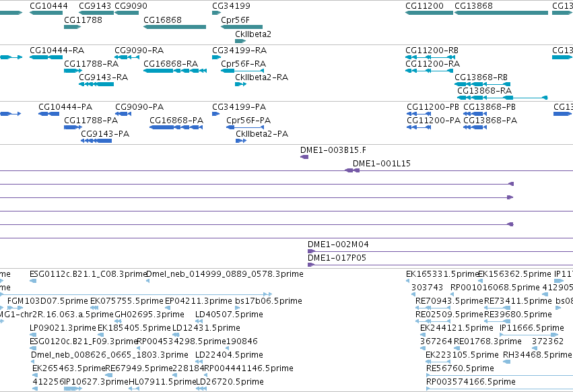Select transcript label CG11200-RB
The width and height of the screenshot is (573, 392).
pos(432,50)
